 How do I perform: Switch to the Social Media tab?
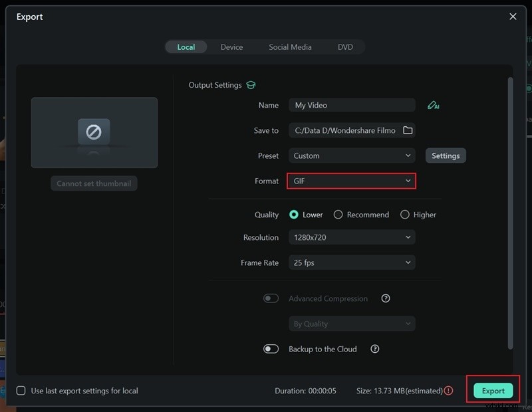pyautogui.click(x=290, y=47)
